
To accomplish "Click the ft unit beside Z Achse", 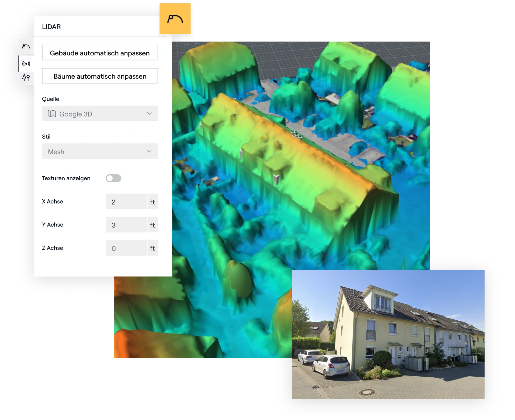I will click(153, 248).
